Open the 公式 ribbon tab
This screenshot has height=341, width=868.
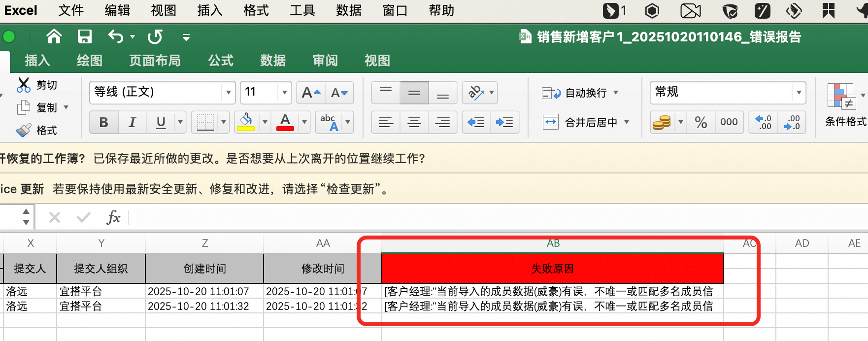220,61
